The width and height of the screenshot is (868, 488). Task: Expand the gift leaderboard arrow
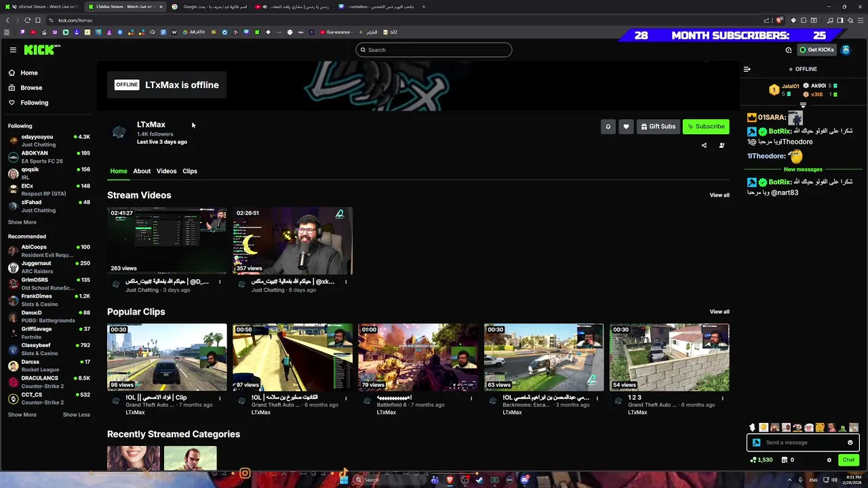click(803, 105)
